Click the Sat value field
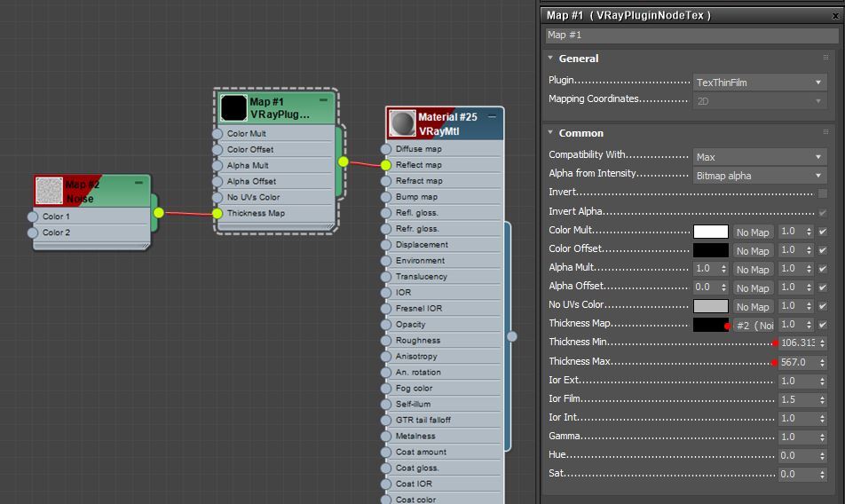This screenshot has width=845, height=504. tap(798, 474)
